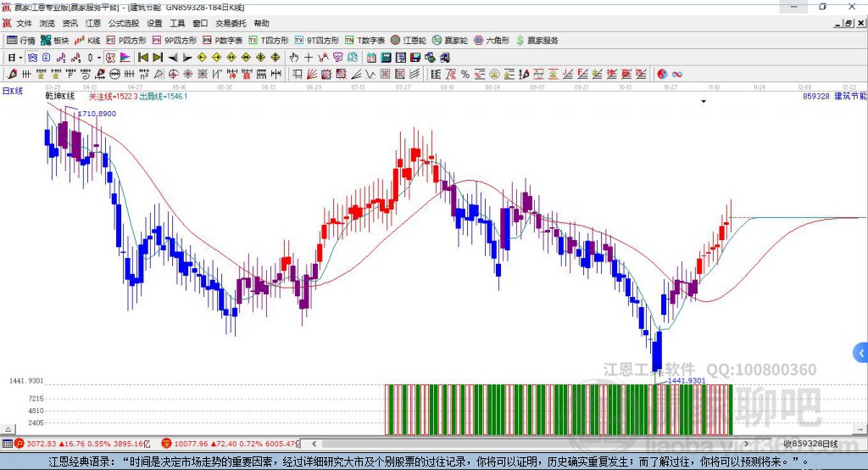
Task: Jump to first bar with green skip-back icon
Action: click(142, 57)
